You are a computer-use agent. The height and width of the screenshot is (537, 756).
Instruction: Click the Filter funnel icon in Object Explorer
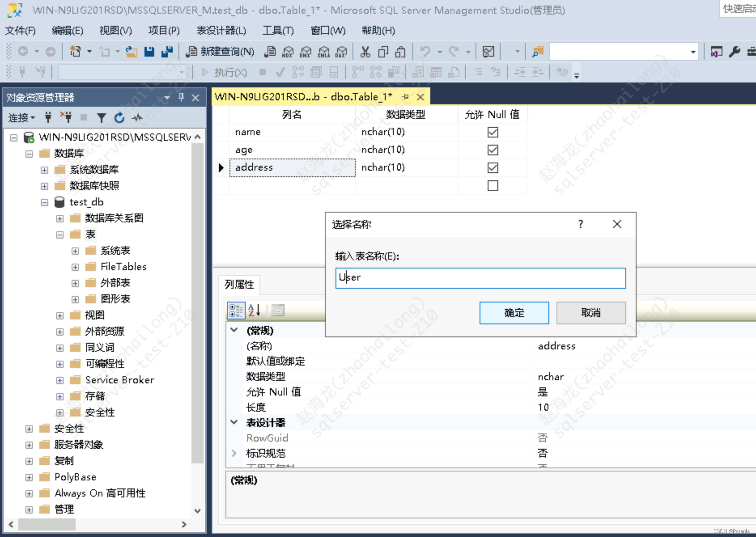[x=101, y=118]
